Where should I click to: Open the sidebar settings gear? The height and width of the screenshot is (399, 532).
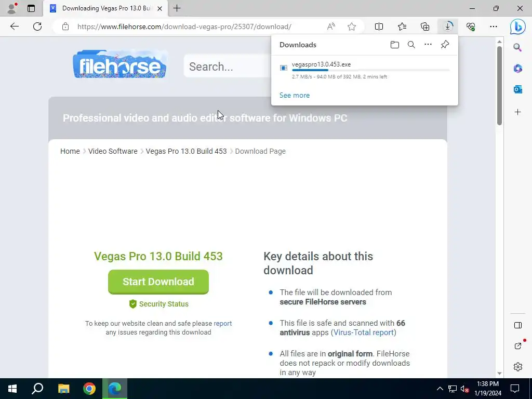point(518,367)
